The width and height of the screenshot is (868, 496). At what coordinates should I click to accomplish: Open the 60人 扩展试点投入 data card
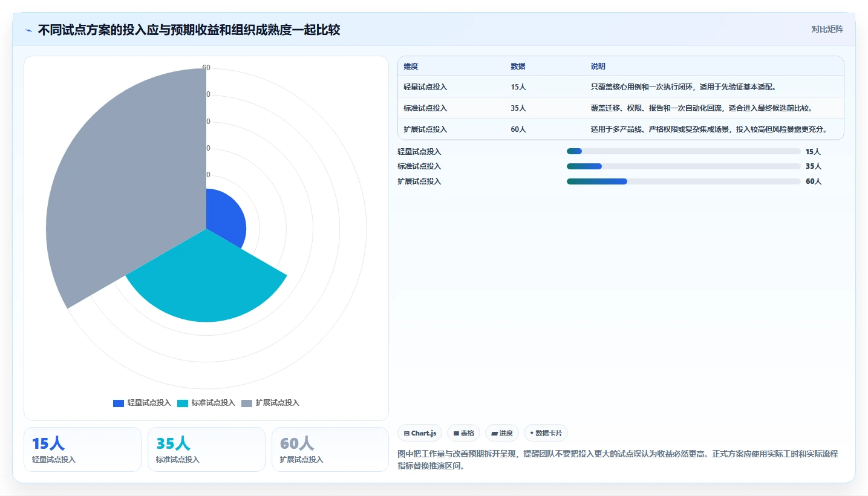(x=330, y=449)
